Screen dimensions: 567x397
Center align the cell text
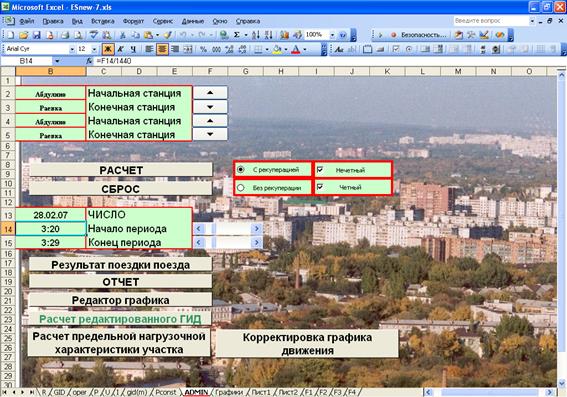(162, 49)
